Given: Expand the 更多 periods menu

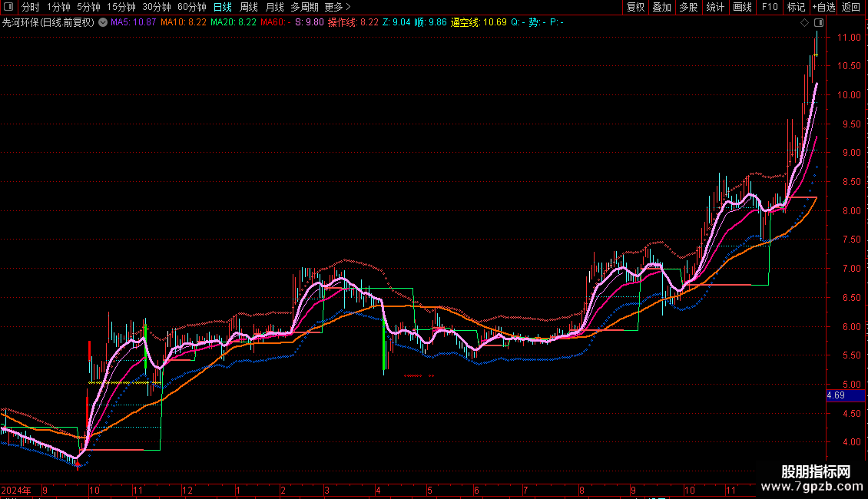Looking at the screenshot, I should [338, 7].
